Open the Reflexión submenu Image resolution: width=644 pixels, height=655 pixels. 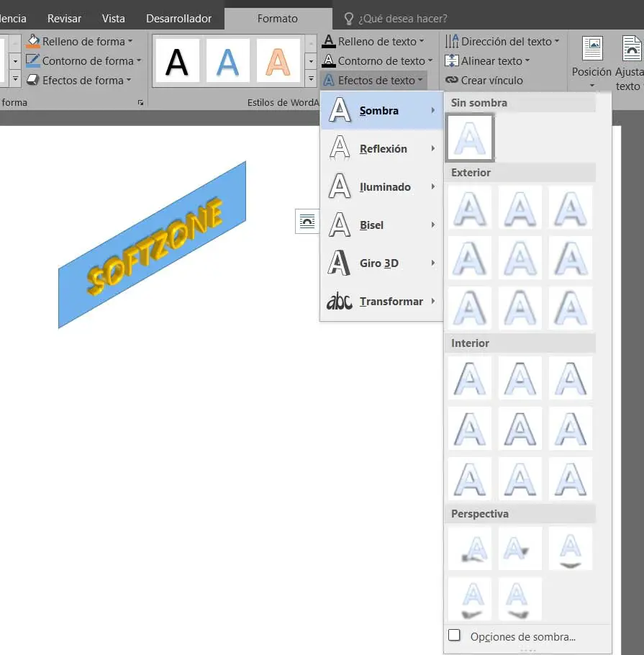coord(381,149)
